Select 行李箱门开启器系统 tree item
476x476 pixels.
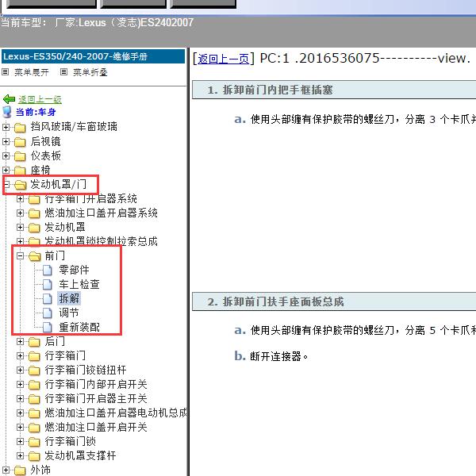90,199
